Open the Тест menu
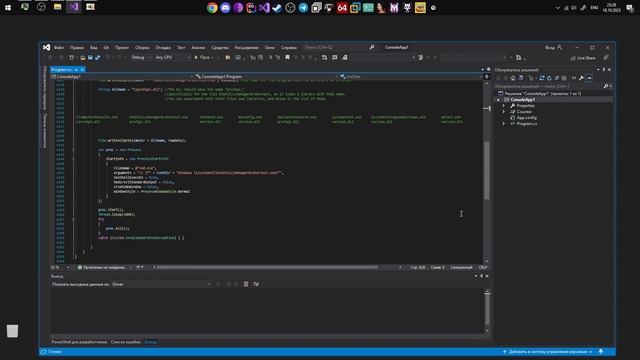Image resolution: width=640 pixels, height=360 pixels. point(181,48)
